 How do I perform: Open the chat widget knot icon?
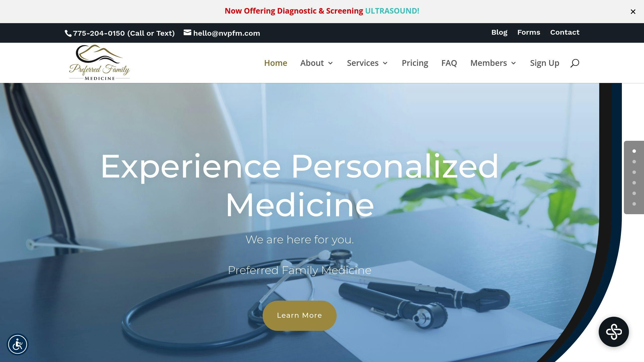pos(614,332)
